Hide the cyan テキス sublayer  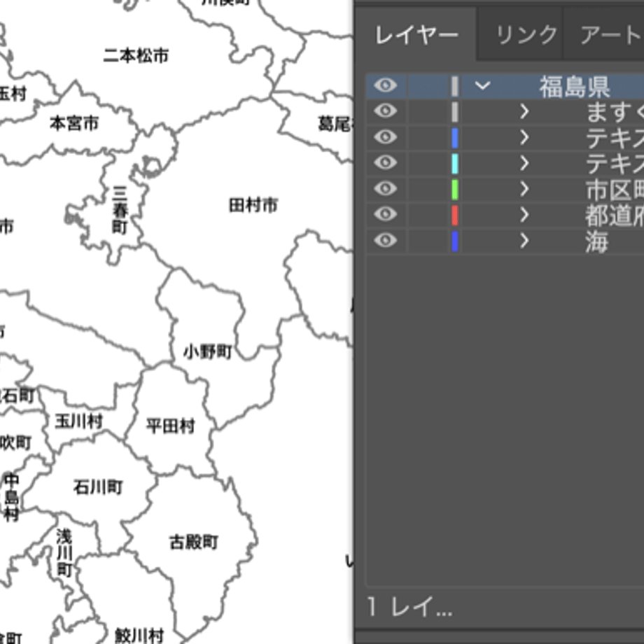(385, 163)
